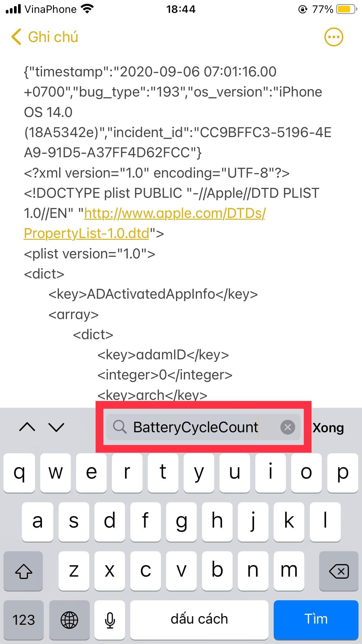Switch to the 123 numeric keyboard
The image size is (362, 644).
click(23, 619)
